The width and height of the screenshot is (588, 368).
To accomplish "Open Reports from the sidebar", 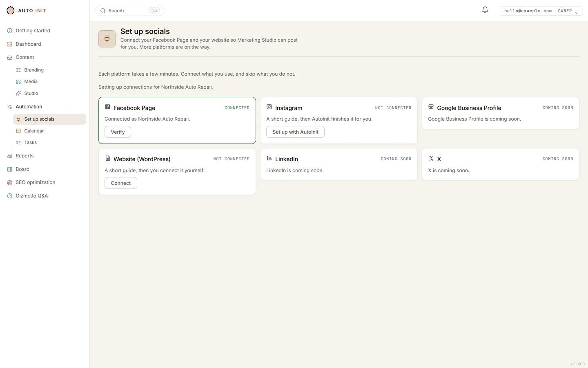I will [x=45, y=156].
